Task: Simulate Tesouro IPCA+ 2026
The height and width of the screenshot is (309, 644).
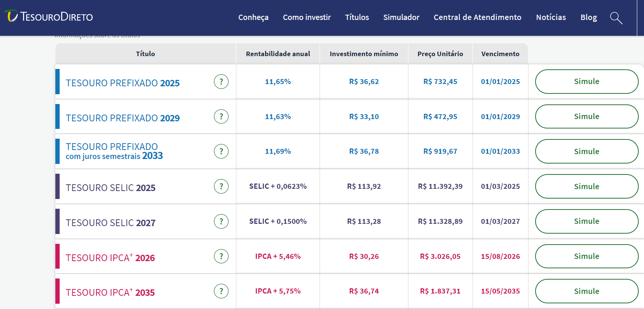Action: tap(587, 256)
